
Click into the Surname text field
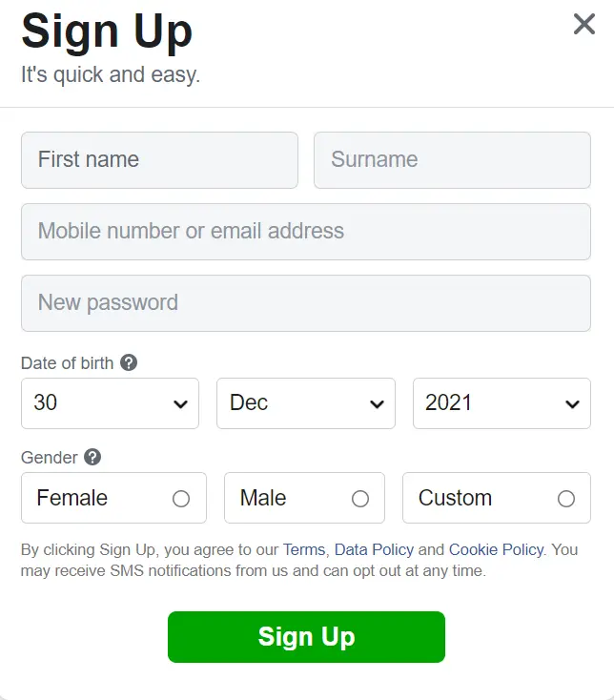click(x=452, y=160)
